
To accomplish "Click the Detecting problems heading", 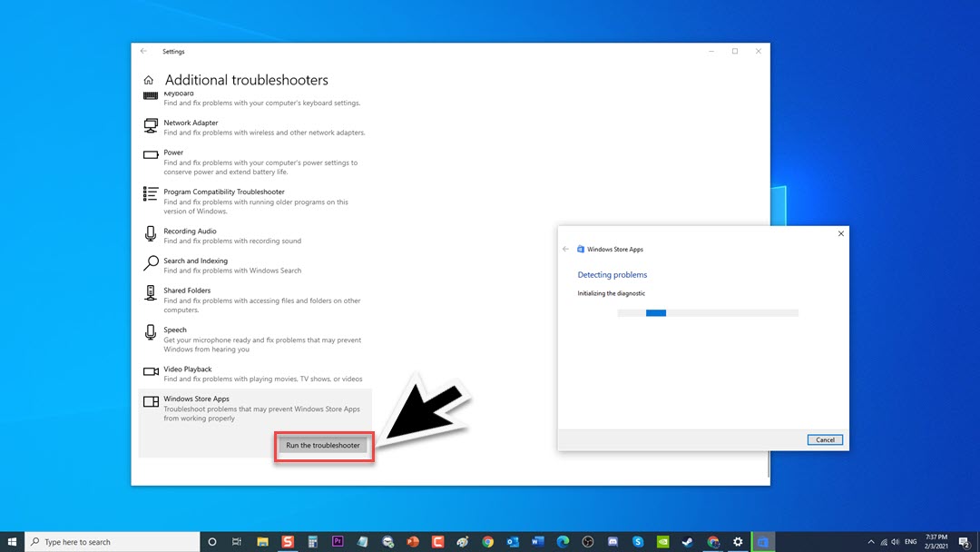I will tap(612, 274).
